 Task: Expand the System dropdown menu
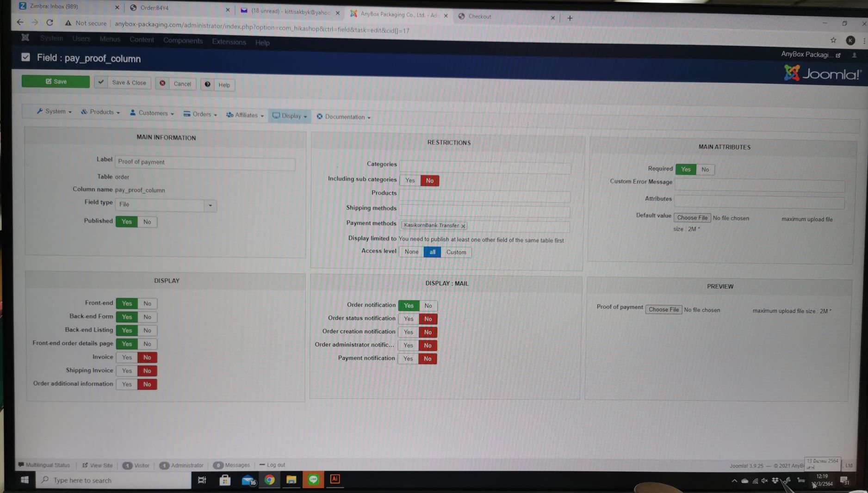pyautogui.click(x=54, y=111)
